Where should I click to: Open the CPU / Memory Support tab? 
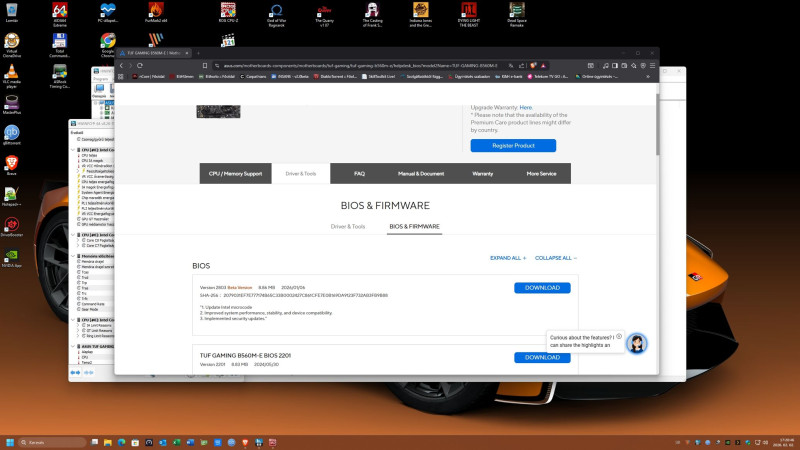tap(235, 173)
